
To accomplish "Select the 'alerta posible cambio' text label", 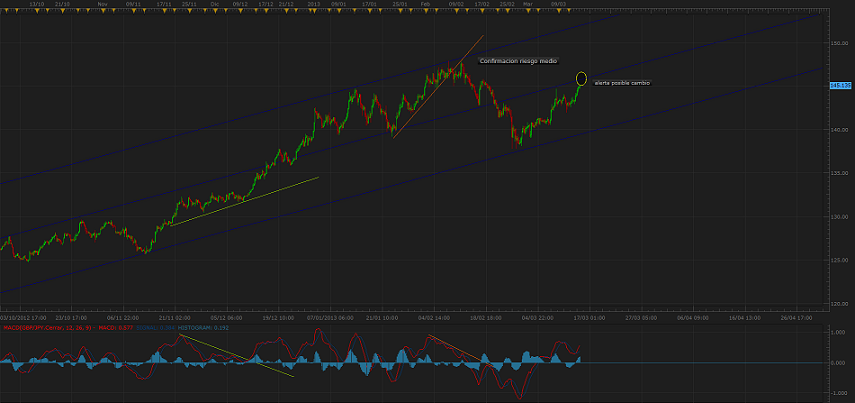I will point(622,83).
